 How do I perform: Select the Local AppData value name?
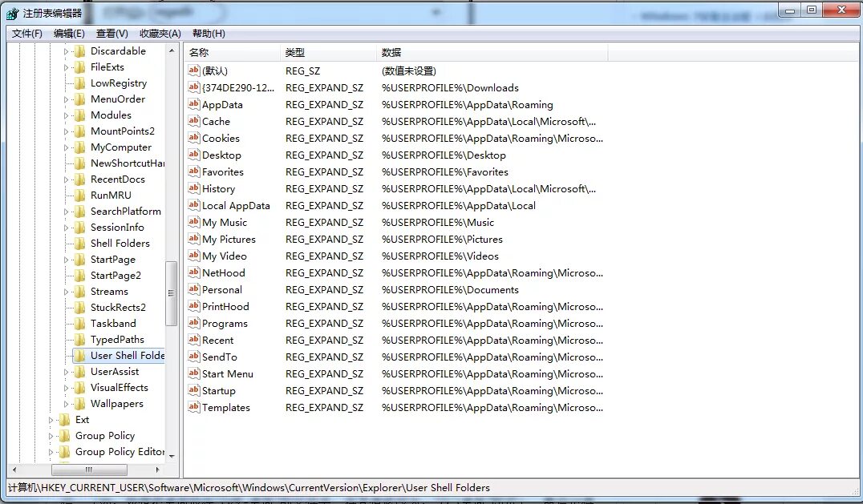236,206
